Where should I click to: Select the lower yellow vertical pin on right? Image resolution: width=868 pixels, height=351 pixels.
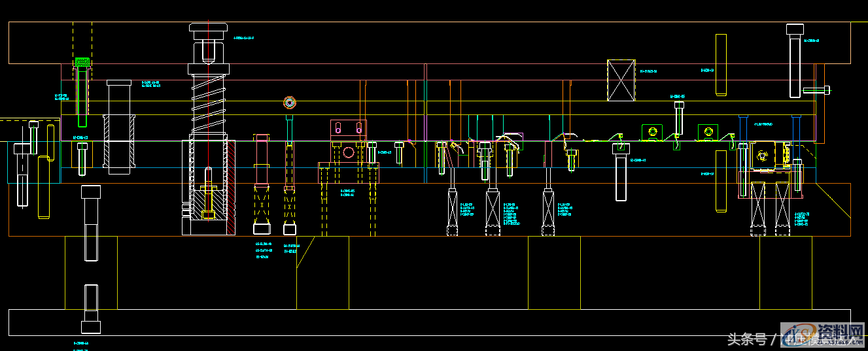(x=721, y=181)
